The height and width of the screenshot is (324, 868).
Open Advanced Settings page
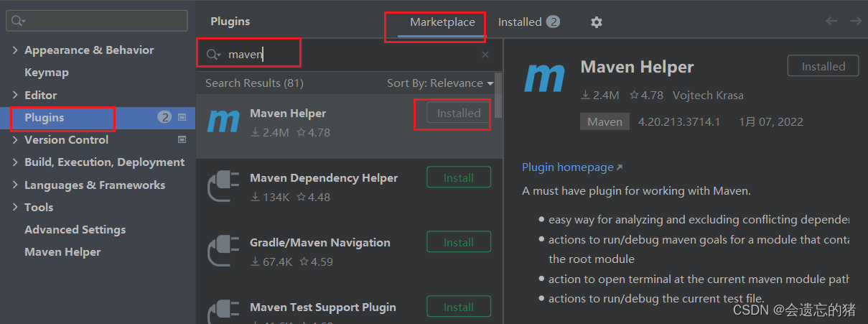(75, 230)
